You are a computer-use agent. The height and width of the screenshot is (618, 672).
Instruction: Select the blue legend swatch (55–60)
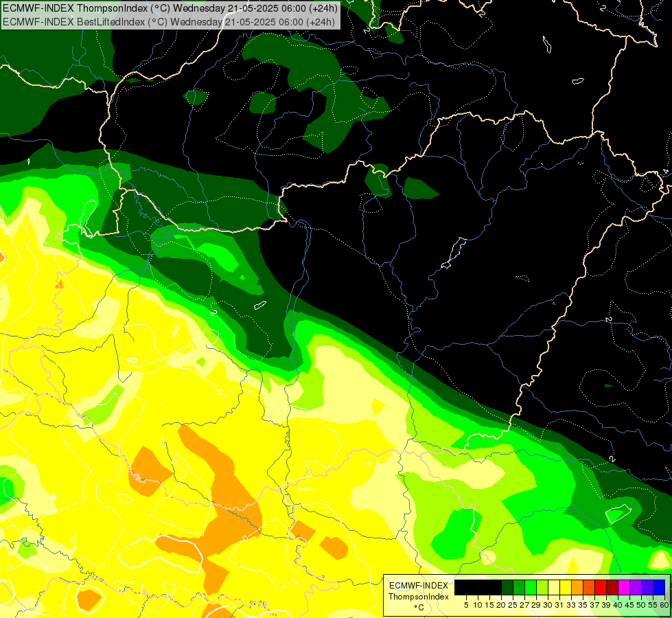point(659,587)
